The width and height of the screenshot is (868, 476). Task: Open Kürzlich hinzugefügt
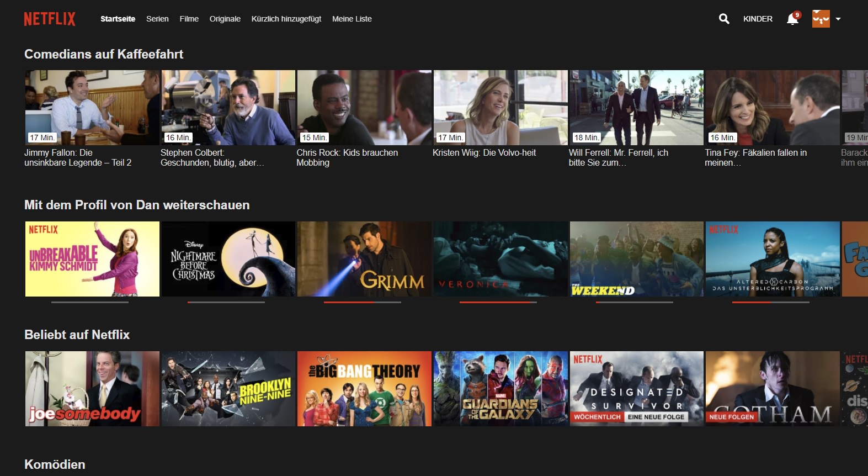286,19
